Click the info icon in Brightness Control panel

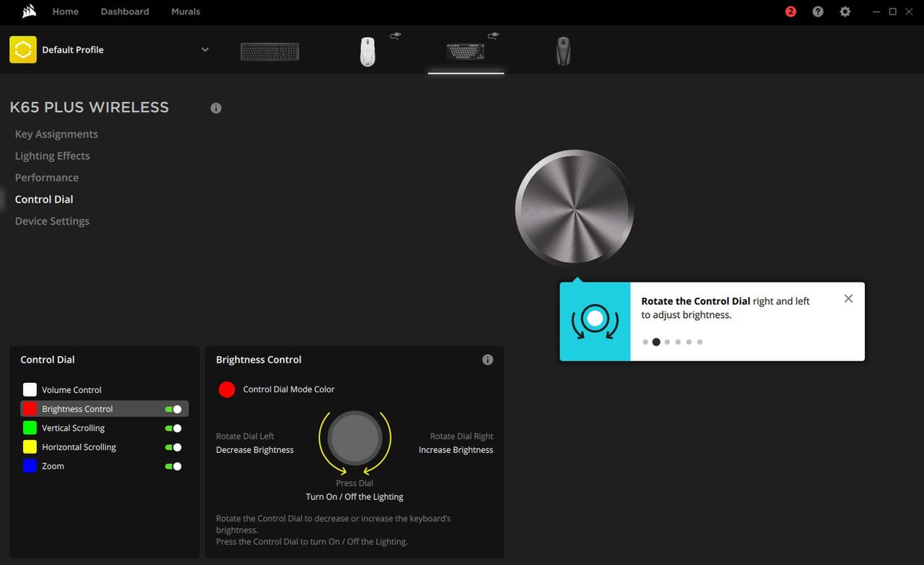[488, 359]
